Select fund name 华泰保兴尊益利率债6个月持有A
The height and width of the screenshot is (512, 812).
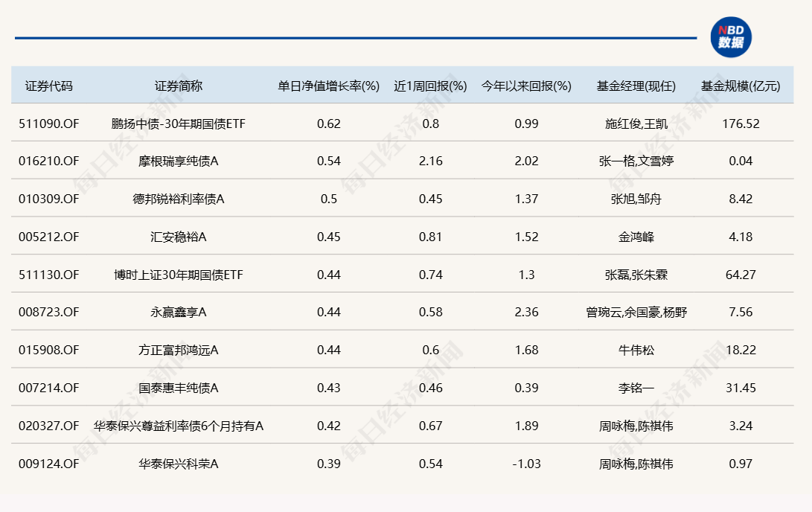click(178, 426)
